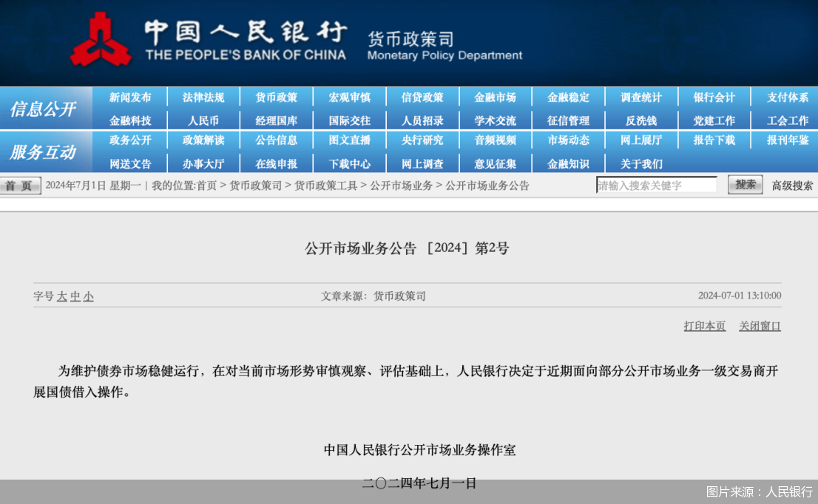Image resolution: width=818 pixels, height=504 pixels.
Task: Go to 网上展厅 section
Action: [x=641, y=140]
